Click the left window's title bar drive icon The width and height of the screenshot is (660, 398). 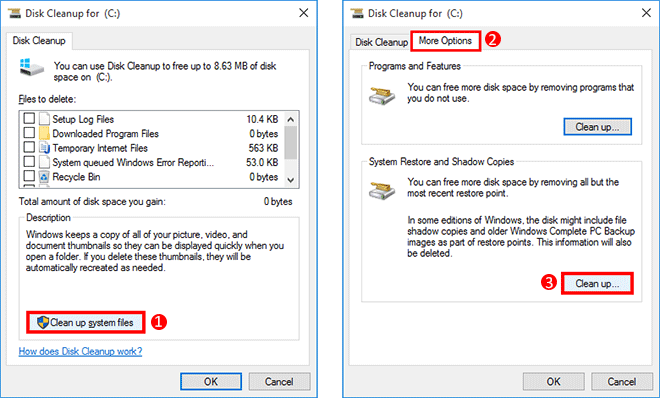tap(14, 13)
